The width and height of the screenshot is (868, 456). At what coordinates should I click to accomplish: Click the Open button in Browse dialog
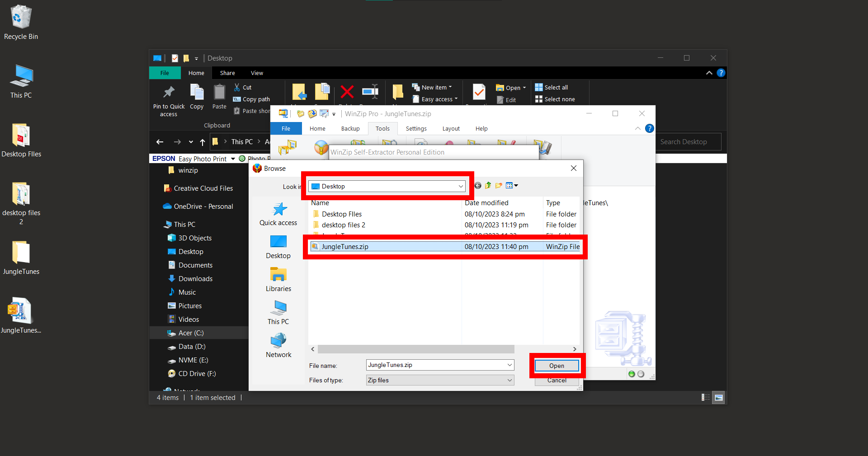tap(556, 366)
